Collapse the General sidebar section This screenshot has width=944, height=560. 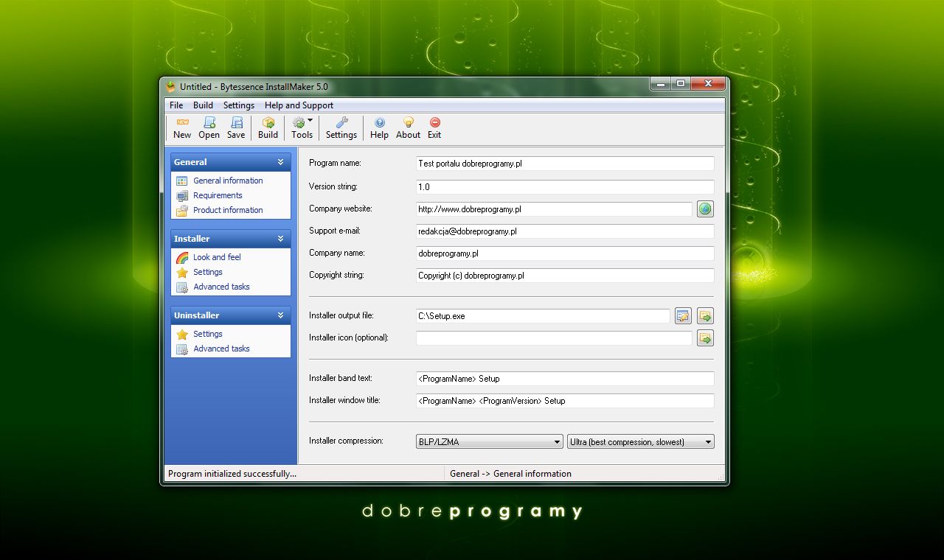click(280, 162)
